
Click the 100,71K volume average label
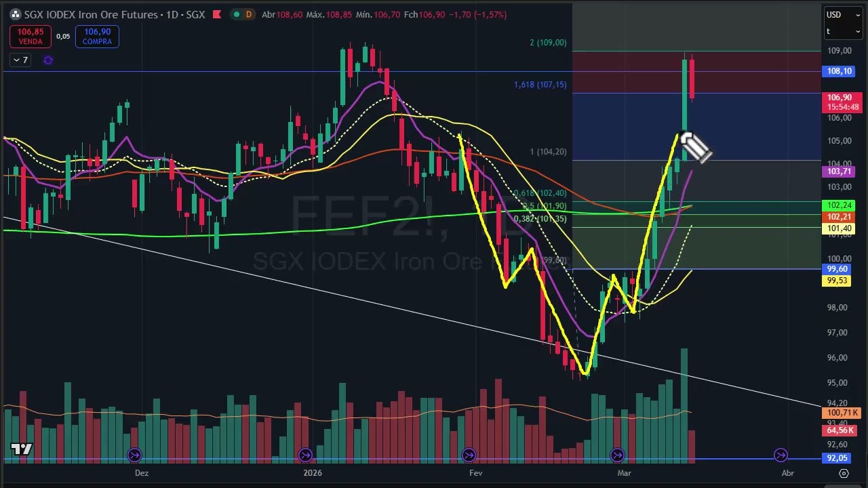coord(842,412)
